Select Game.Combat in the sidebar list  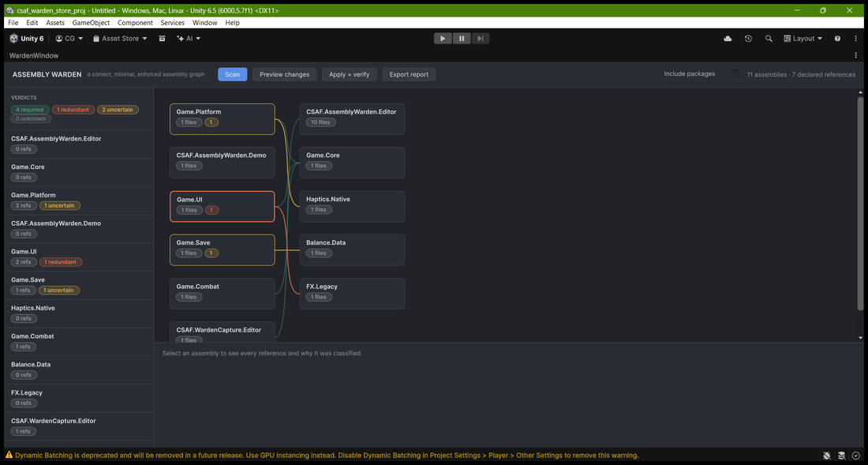click(x=79, y=342)
